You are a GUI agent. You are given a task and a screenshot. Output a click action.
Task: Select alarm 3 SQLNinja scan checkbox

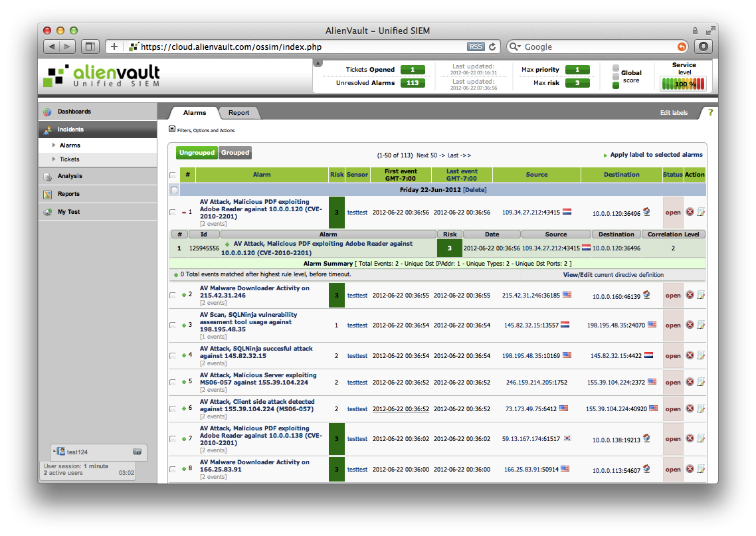coord(173,325)
